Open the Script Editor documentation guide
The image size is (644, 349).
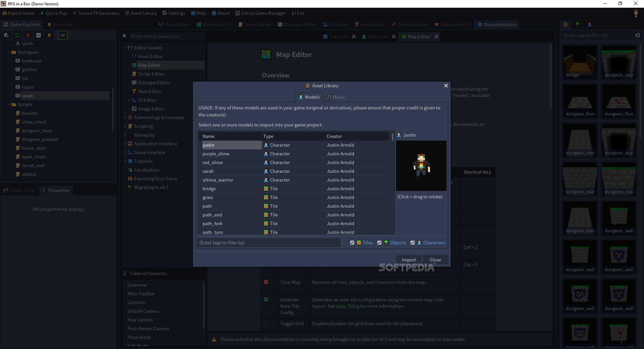[151, 74]
